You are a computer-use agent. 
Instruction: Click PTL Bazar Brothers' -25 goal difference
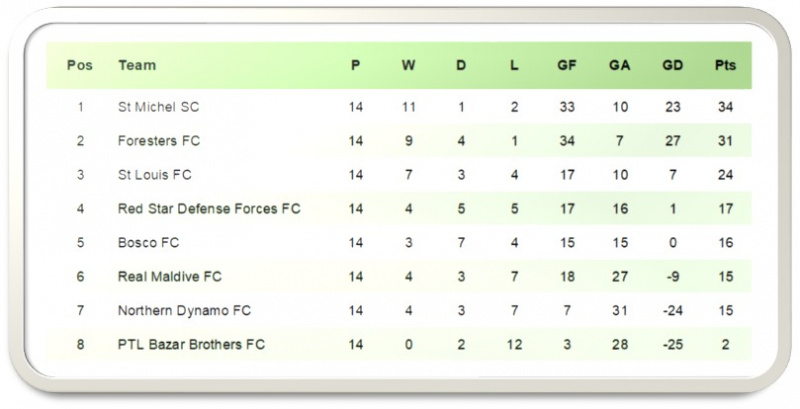tap(672, 344)
